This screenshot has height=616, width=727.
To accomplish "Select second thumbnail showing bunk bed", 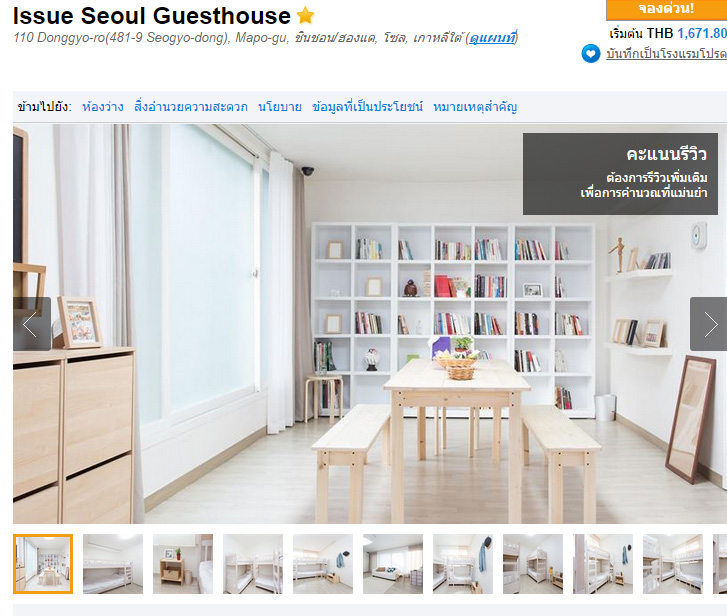I will [x=113, y=564].
